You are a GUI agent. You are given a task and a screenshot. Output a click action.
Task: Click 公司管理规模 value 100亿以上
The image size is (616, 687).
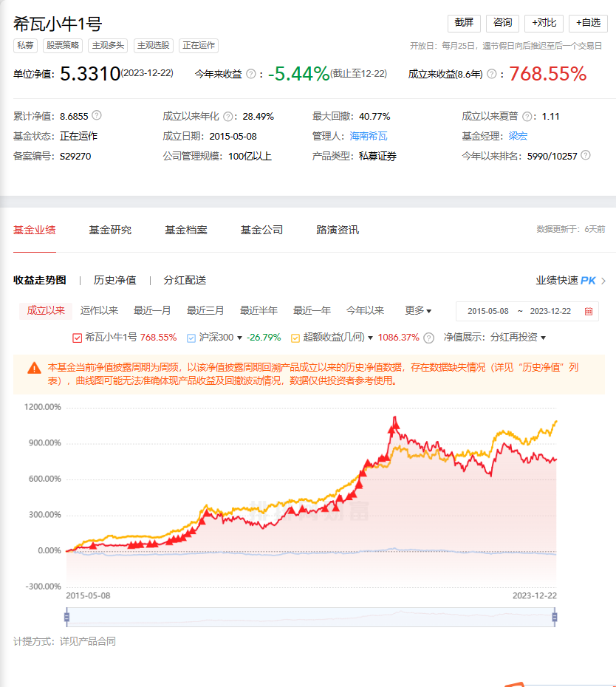click(x=250, y=156)
